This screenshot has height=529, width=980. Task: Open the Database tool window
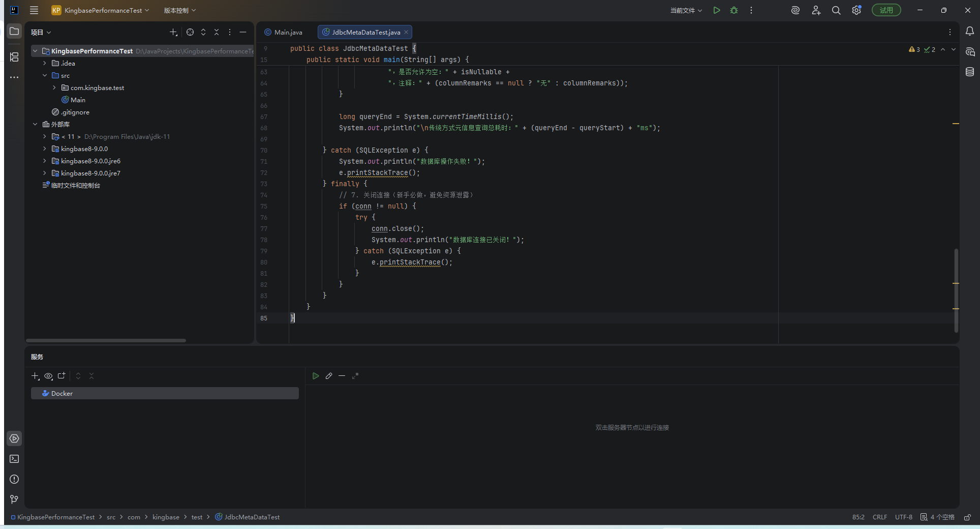point(970,72)
